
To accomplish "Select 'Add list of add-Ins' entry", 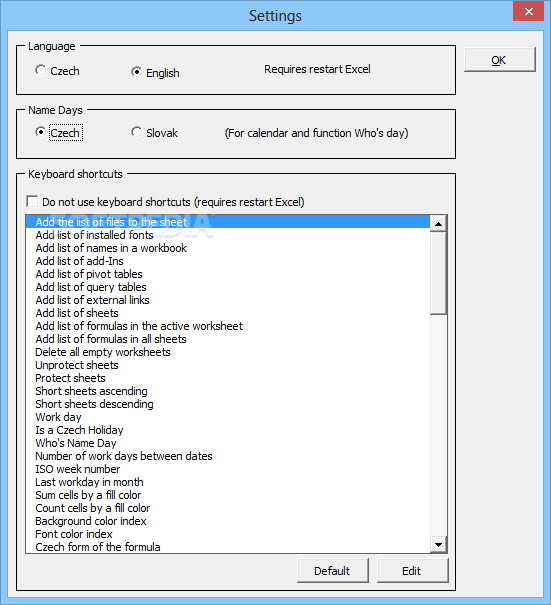I will pyautogui.click(x=228, y=261).
